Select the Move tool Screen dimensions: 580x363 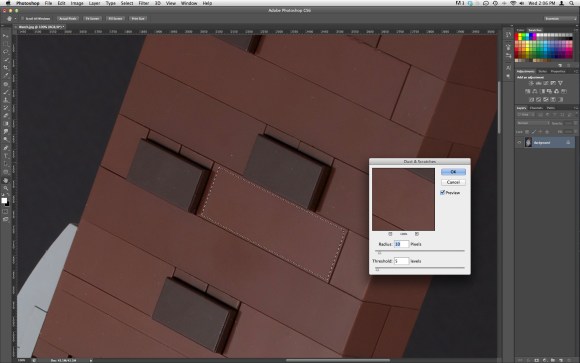pyautogui.click(x=6, y=36)
